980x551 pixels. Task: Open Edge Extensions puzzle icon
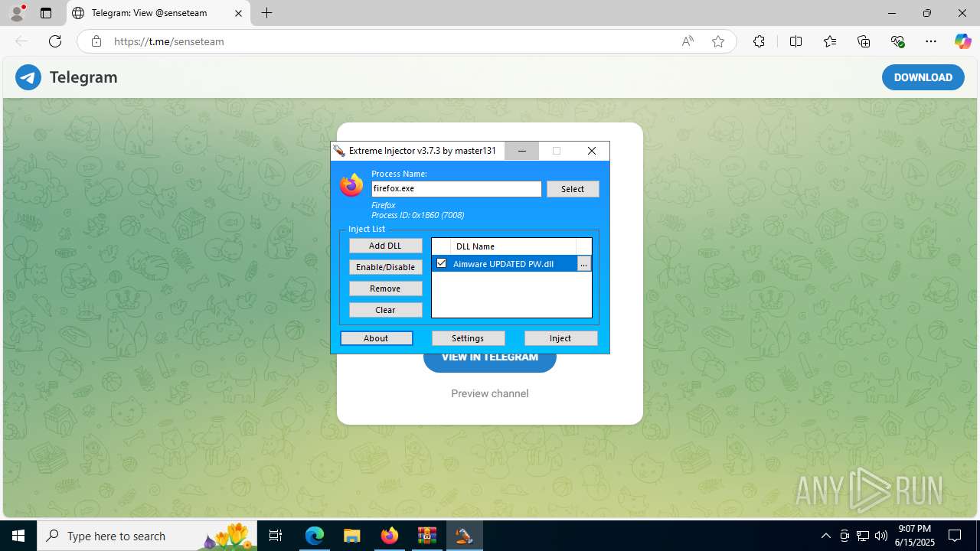coord(759,41)
